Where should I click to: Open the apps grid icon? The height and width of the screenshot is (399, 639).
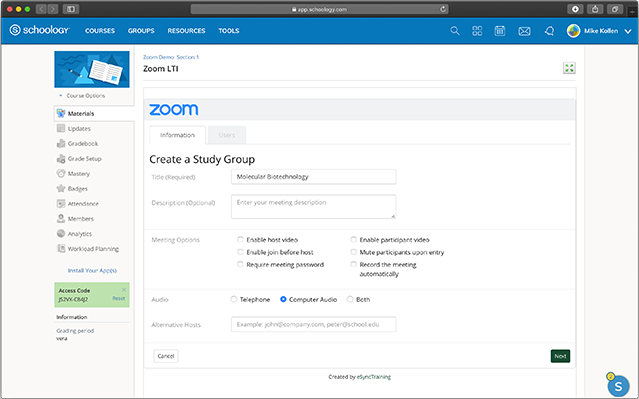tap(477, 31)
